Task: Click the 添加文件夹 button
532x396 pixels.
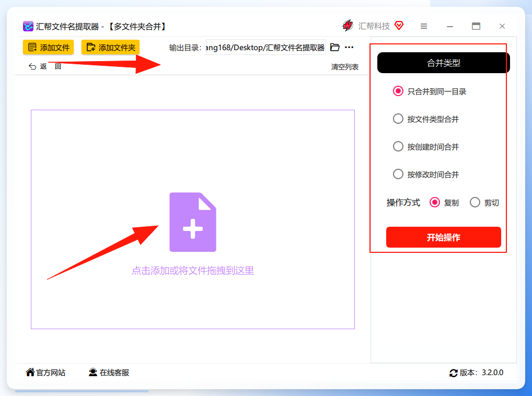Action: point(111,48)
